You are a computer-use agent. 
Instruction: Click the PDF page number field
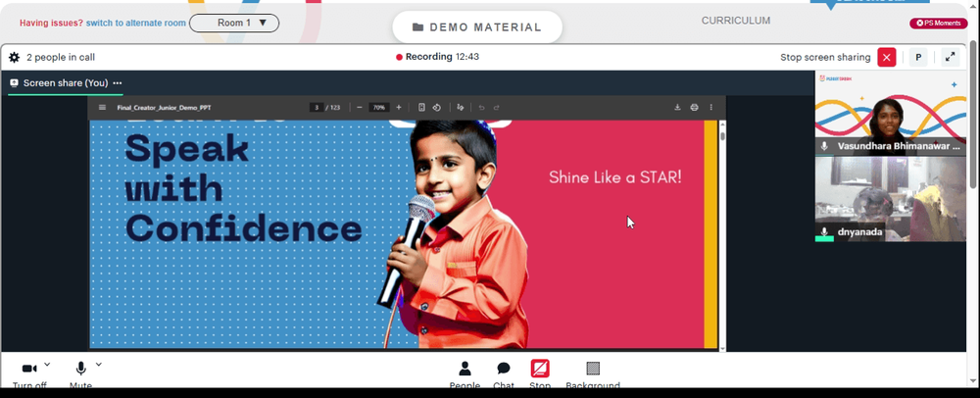tap(317, 108)
